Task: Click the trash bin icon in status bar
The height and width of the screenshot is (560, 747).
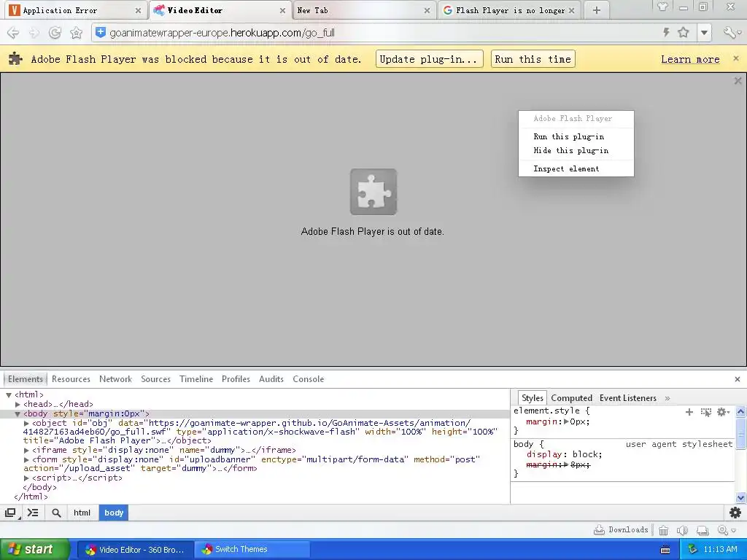Action: point(663,530)
